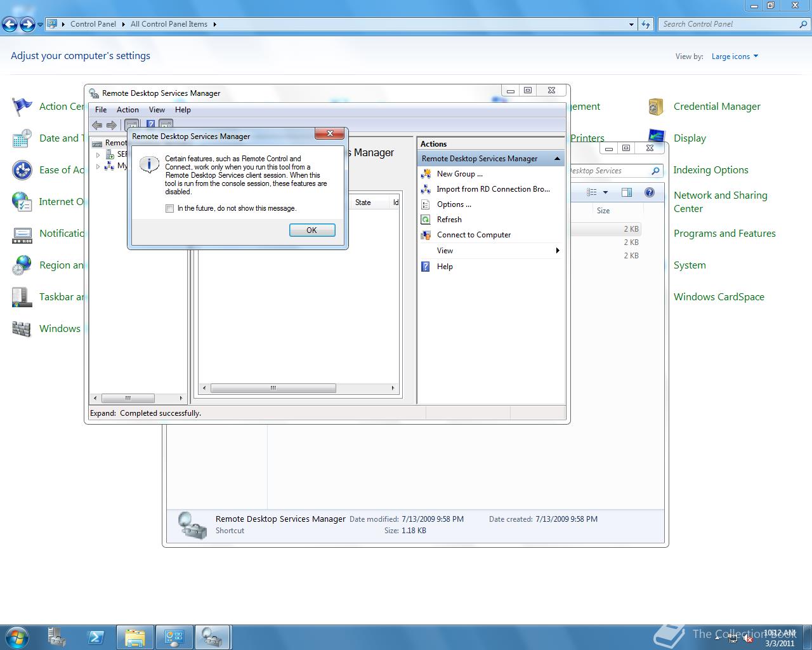This screenshot has width=812, height=650.
Task: Open the File menu in RDS Manager
Action: coord(101,110)
